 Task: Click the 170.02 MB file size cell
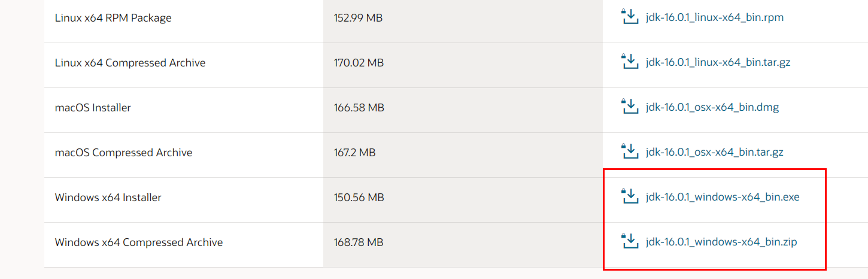tap(359, 63)
